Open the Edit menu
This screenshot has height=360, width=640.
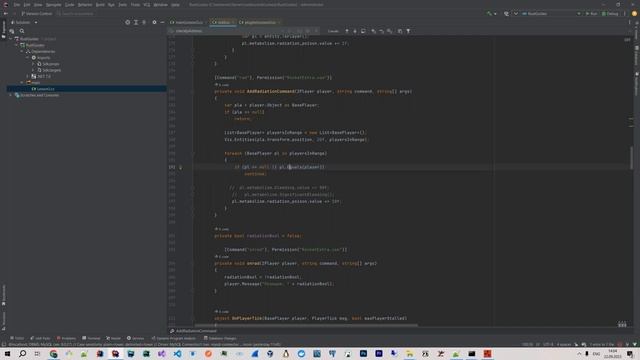coord(27,5)
